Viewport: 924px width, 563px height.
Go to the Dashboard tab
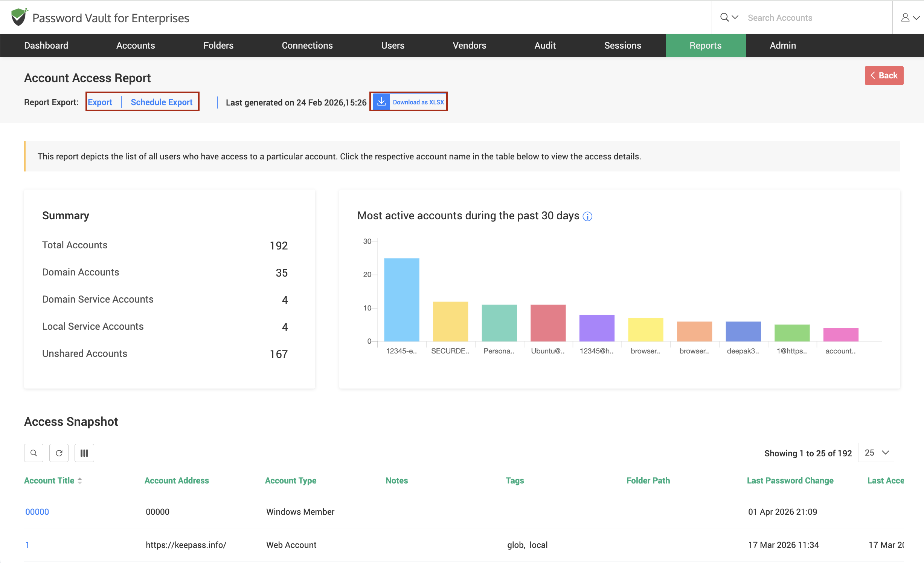click(x=46, y=45)
